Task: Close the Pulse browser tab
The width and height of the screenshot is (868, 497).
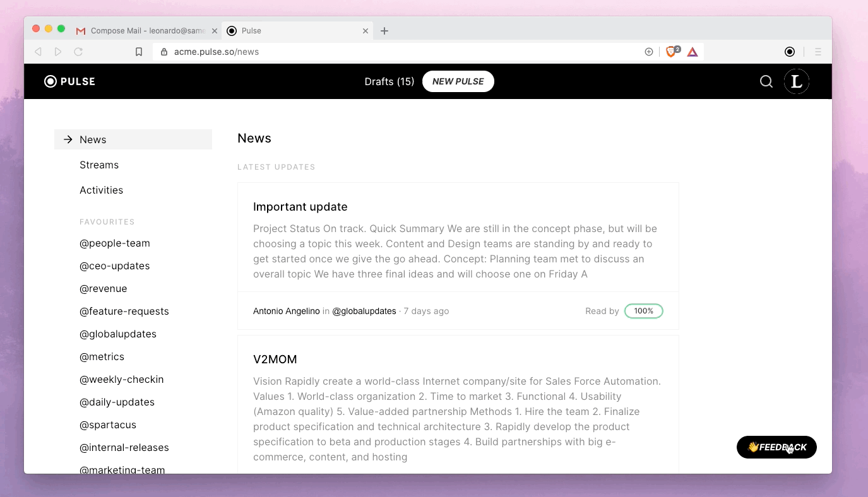Action: point(366,30)
